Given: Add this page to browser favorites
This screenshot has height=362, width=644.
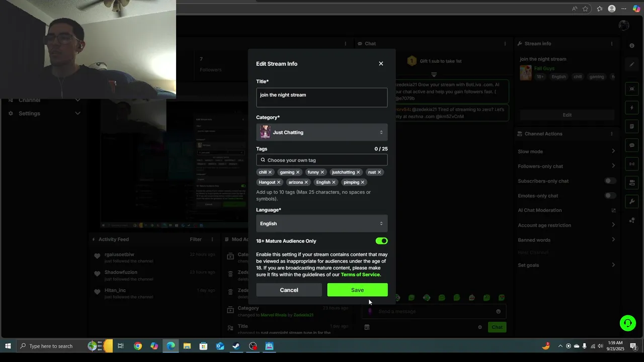Looking at the screenshot, I should 586,9.
